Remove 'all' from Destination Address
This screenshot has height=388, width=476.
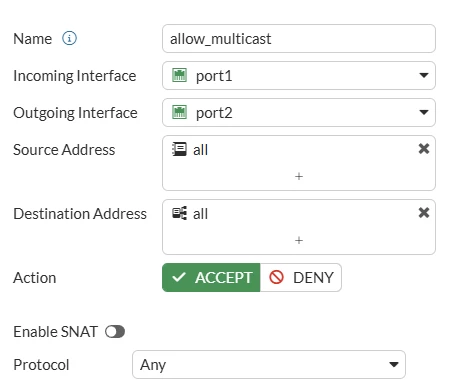pos(424,213)
